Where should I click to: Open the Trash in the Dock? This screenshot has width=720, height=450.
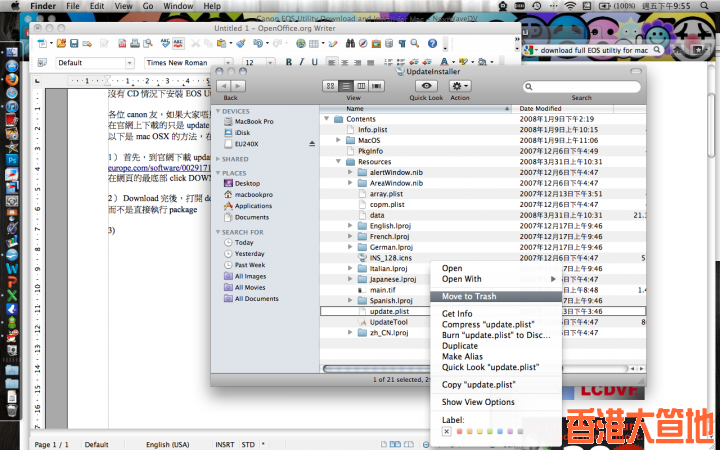click(x=11, y=410)
